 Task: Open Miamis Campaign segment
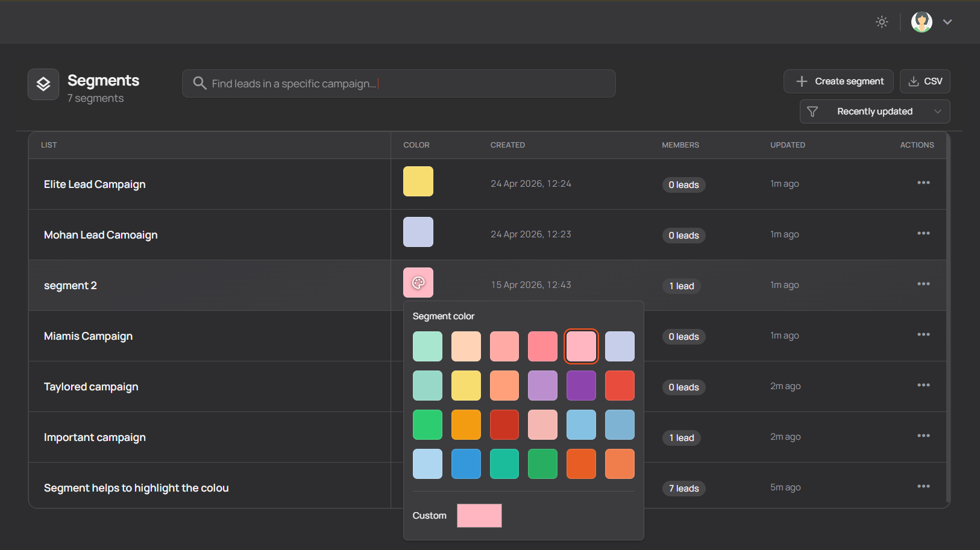click(x=88, y=336)
